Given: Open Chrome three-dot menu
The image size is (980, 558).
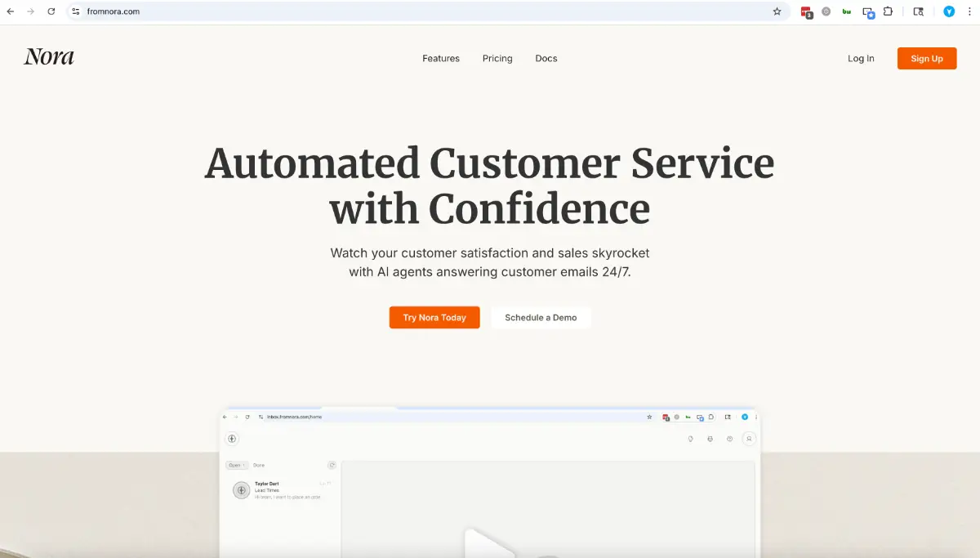Looking at the screenshot, I should [969, 11].
